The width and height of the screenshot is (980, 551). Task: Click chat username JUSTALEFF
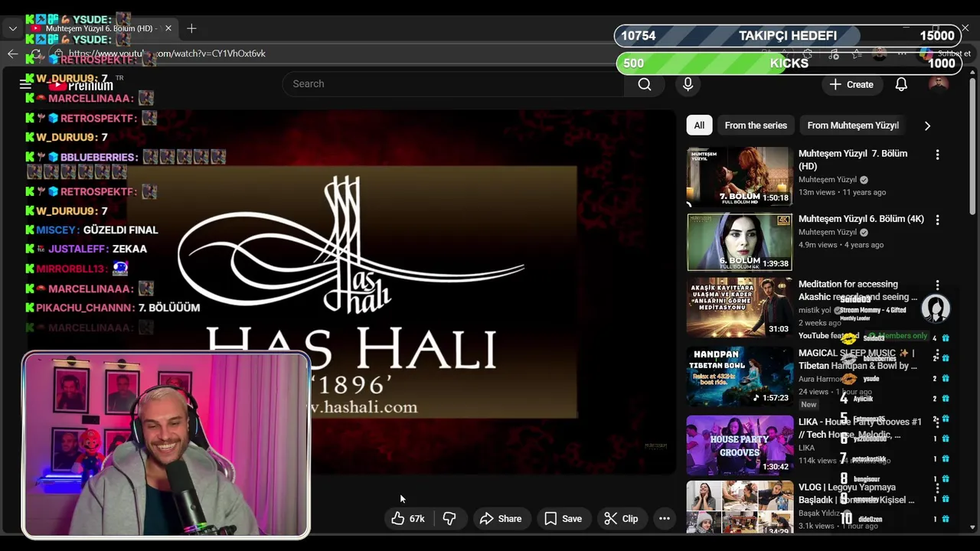point(77,249)
